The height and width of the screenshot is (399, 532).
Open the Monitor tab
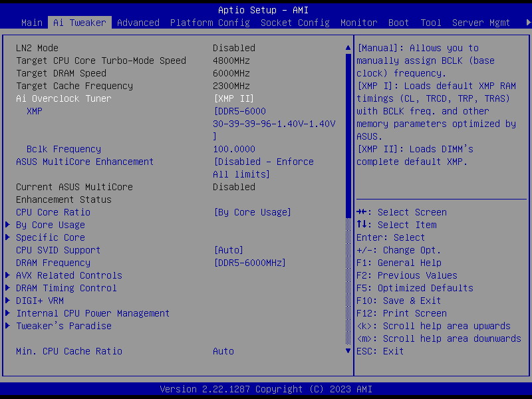pos(359,23)
